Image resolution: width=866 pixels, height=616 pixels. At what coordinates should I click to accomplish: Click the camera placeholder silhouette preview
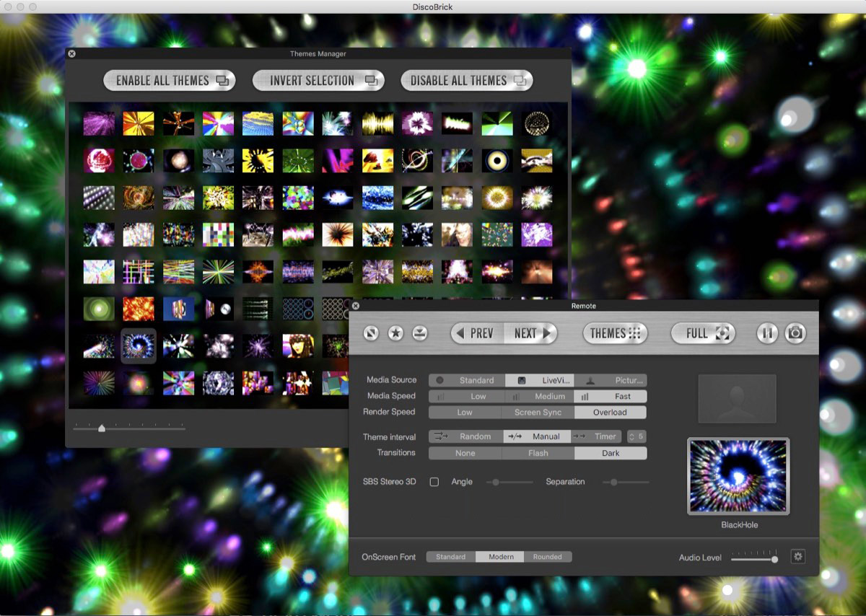(737, 398)
